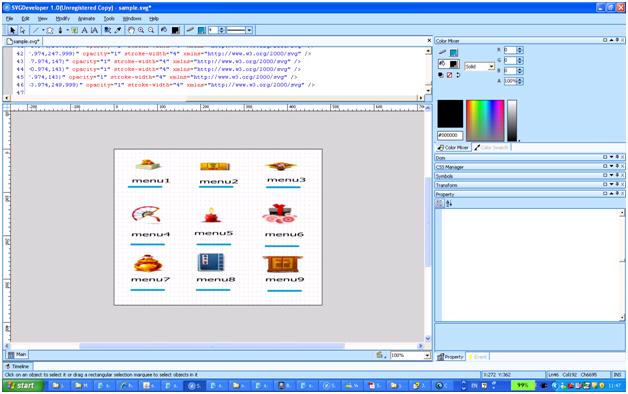The image size is (628, 394).
Task: Select the black arrow selection tool
Action: (12, 30)
